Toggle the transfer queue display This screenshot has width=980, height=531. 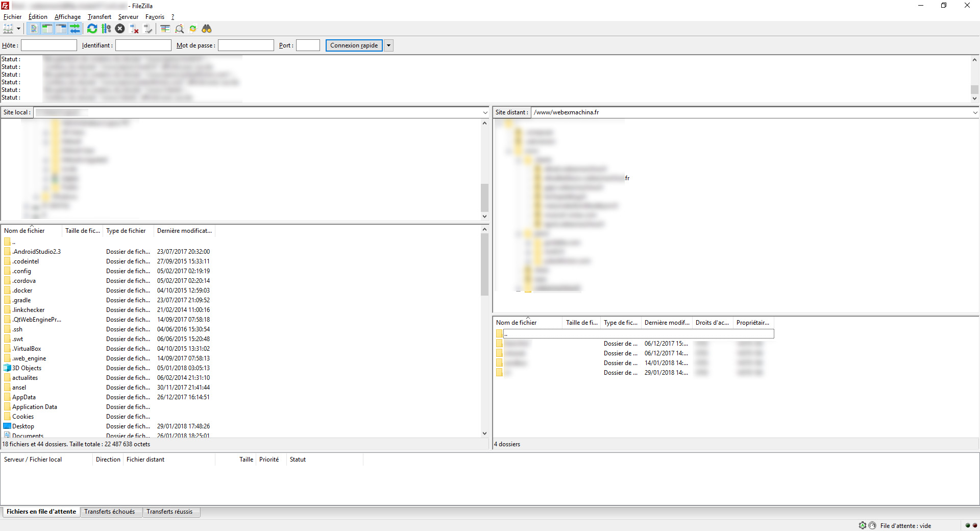click(x=75, y=29)
